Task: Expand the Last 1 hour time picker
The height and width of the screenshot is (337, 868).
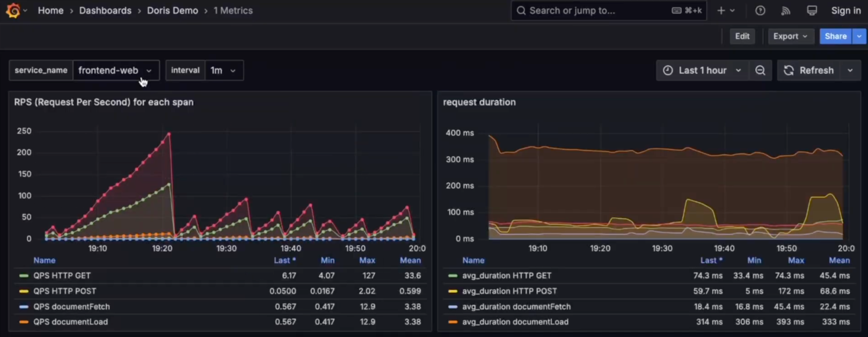Action: 702,70
